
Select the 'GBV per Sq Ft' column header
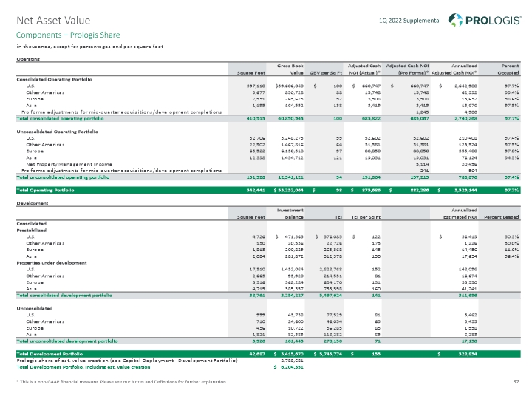click(326, 73)
